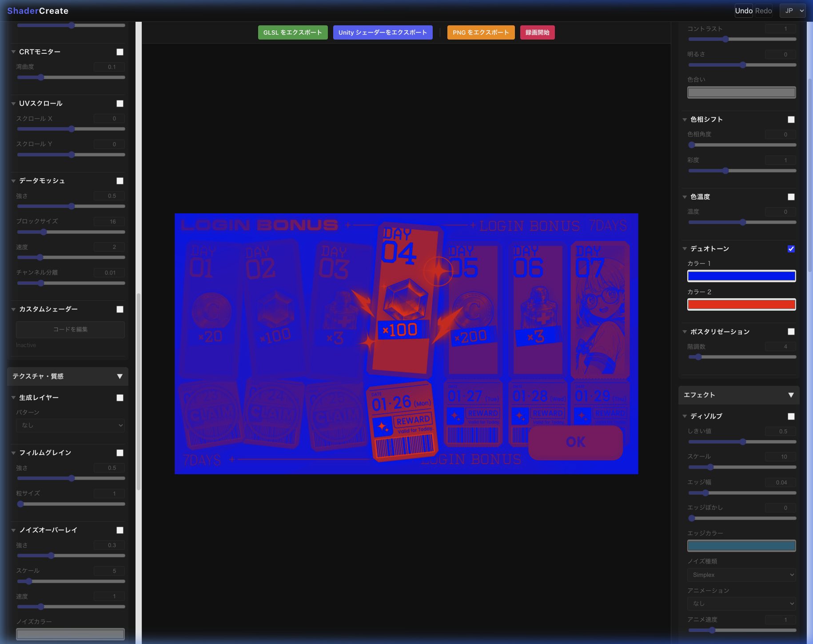Collapse the UVスクロール section triangle
This screenshot has height=644, width=813.
[x=13, y=104]
